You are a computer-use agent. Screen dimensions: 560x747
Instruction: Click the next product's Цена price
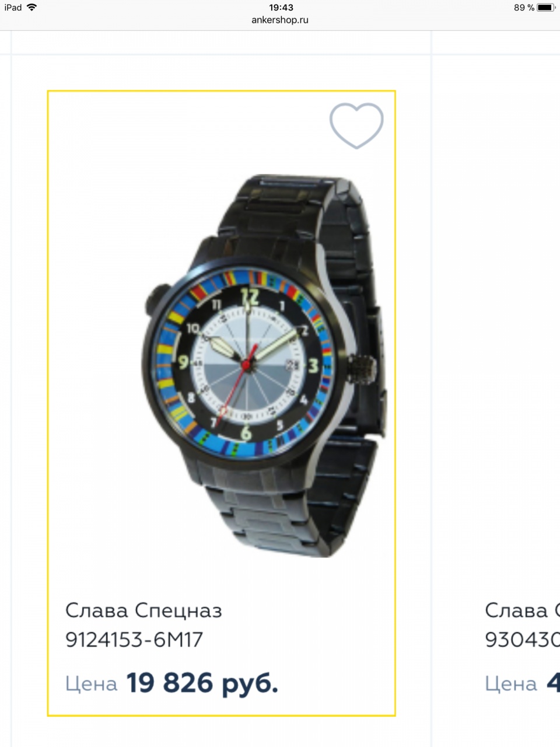tap(522, 683)
